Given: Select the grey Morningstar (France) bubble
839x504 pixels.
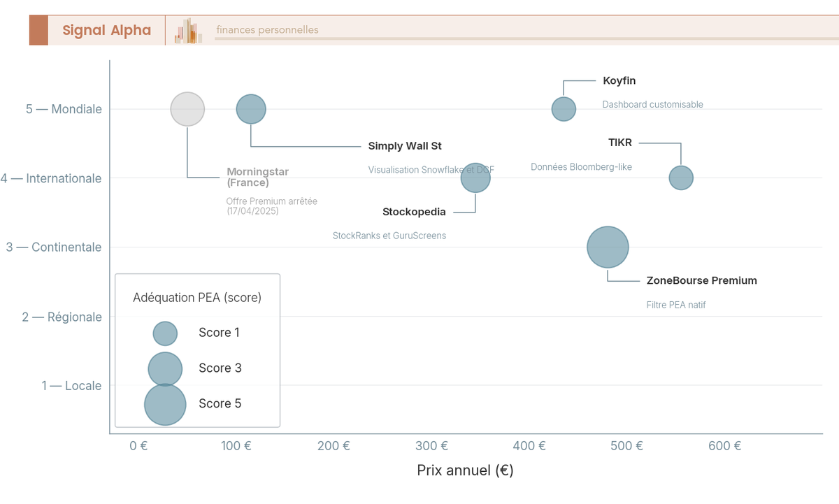Looking at the screenshot, I should [187, 109].
